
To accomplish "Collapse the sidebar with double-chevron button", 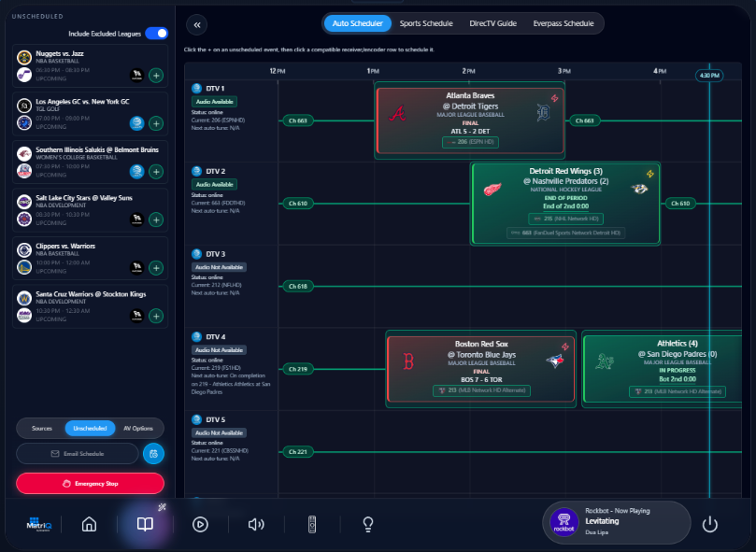I will point(197,25).
